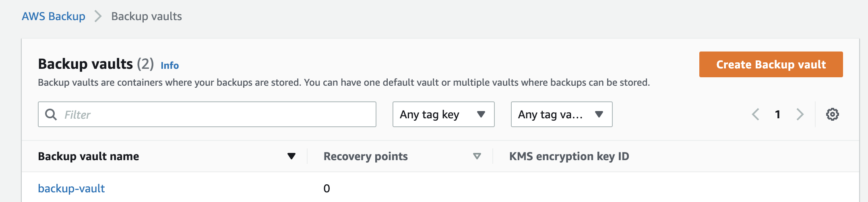868x202 pixels.
Task: Click the sort arrow beside Backup vault name
Action: point(291,156)
